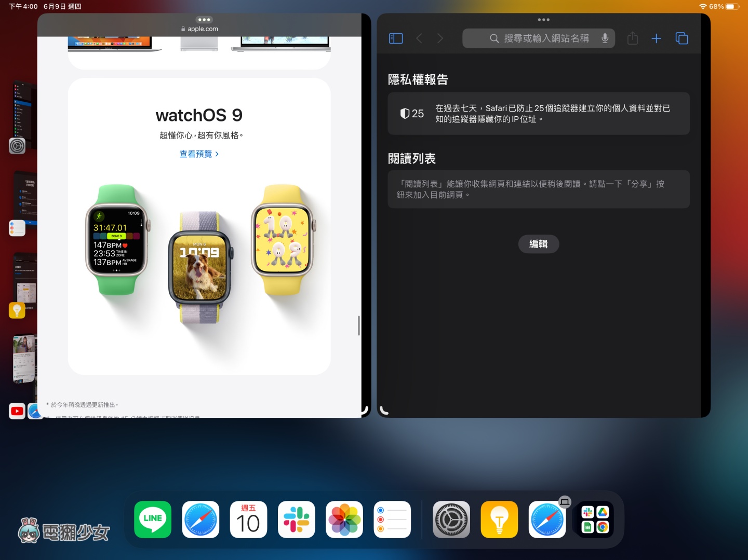Tap the green Apple Watch image
Screen dimensions: 748x560
[x=117, y=240]
